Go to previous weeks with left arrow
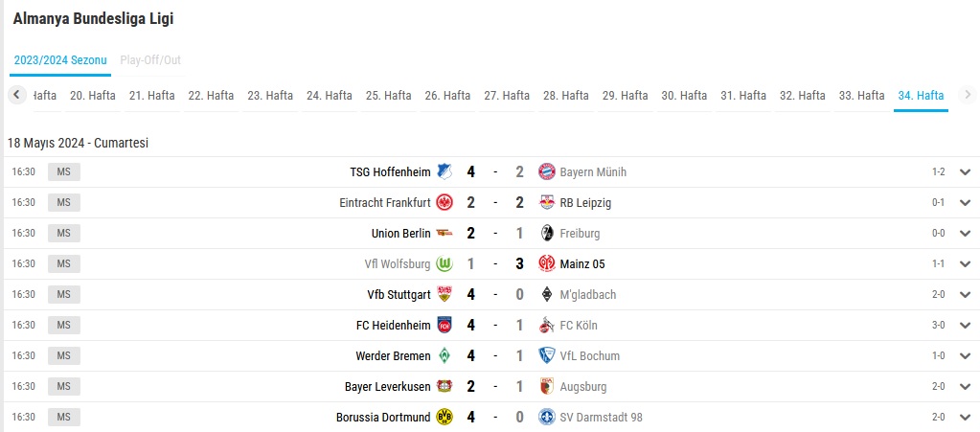Viewport: 980px width, 432px height. [17, 95]
